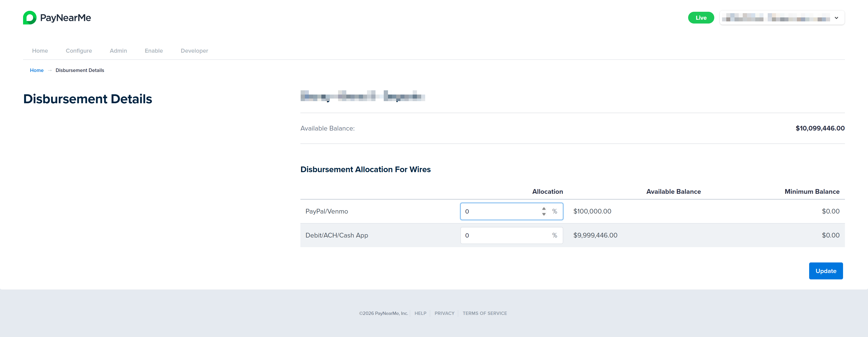Open the Home navigation tab

(x=40, y=51)
